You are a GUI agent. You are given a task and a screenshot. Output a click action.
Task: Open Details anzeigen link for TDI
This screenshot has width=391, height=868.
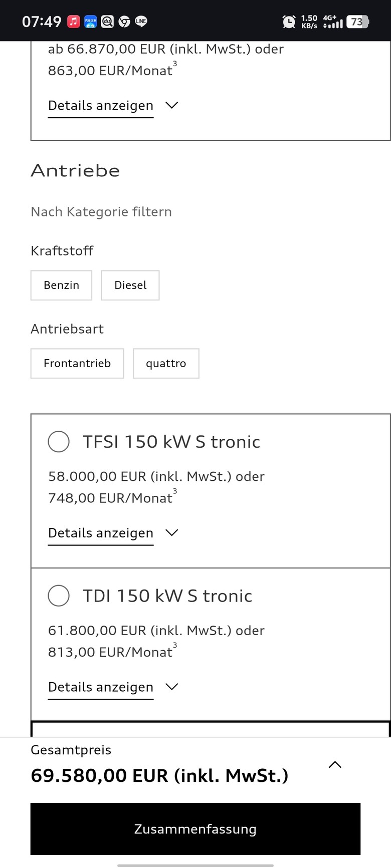click(x=101, y=687)
